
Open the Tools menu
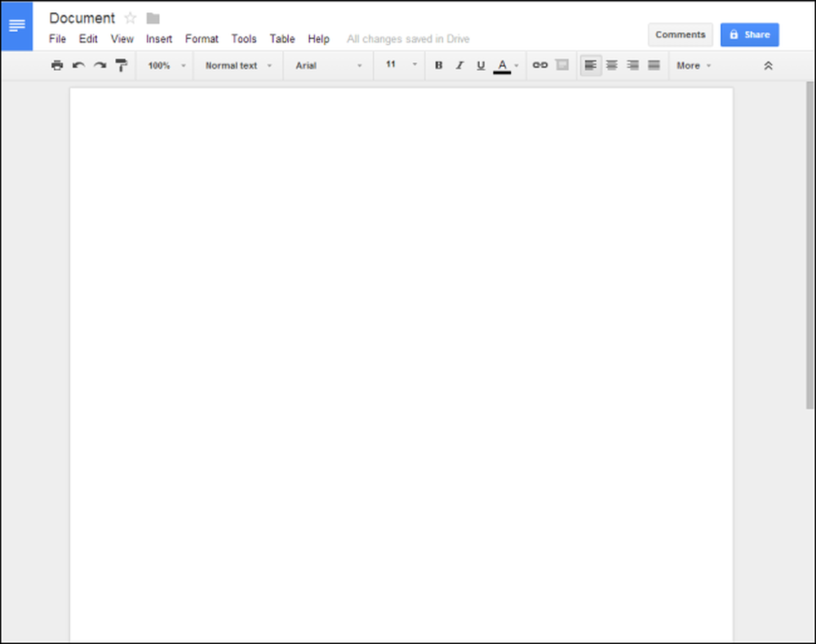click(244, 39)
